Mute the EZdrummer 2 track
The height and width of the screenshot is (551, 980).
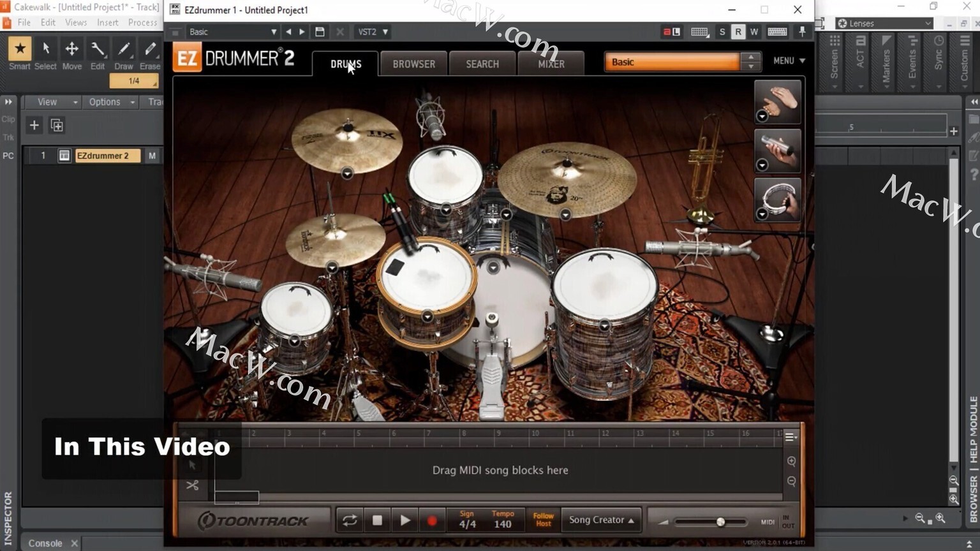point(152,156)
